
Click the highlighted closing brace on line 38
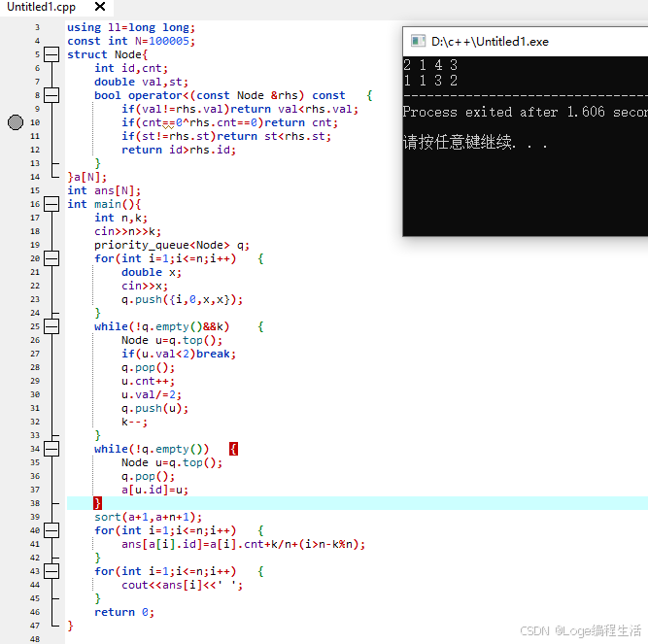click(x=97, y=503)
